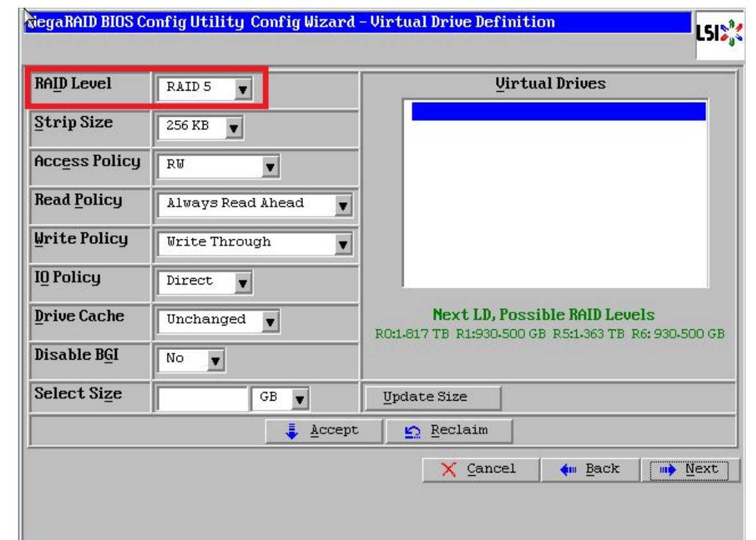This screenshot has height=540, width=756.
Task: Click the Strip Size label
Action: (73, 123)
